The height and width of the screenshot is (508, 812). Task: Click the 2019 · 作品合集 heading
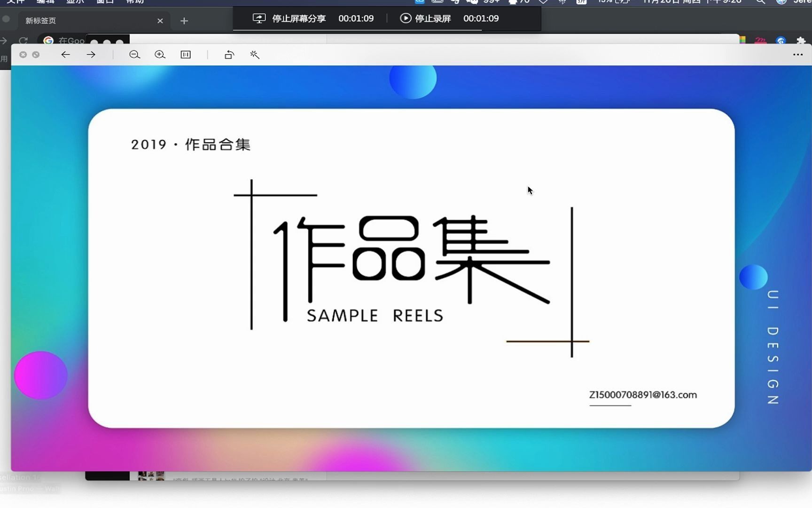[x=191, y=144]
